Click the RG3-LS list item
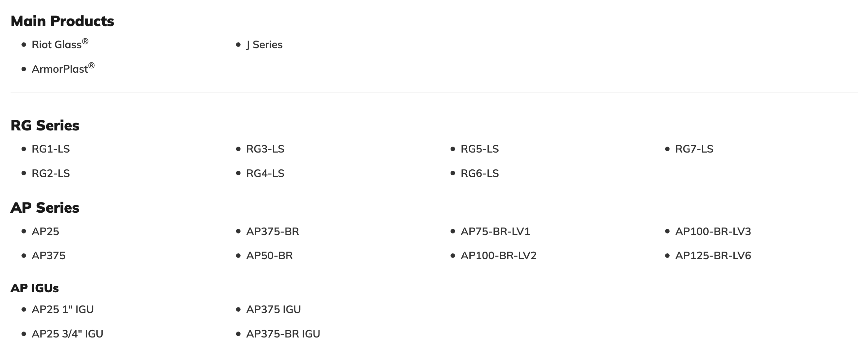The height and width of the screenshot is (354, 868). [x=265, y=149]
